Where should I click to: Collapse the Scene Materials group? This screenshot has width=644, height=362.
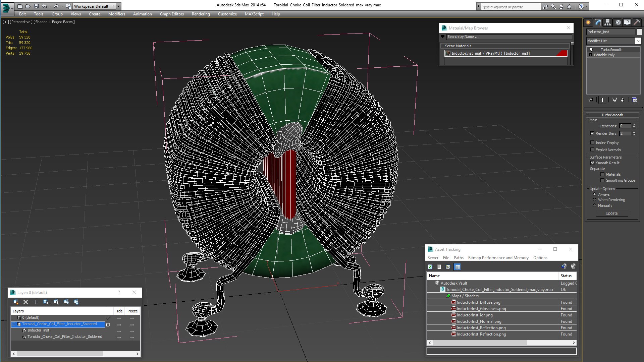[x=443, y=46]
